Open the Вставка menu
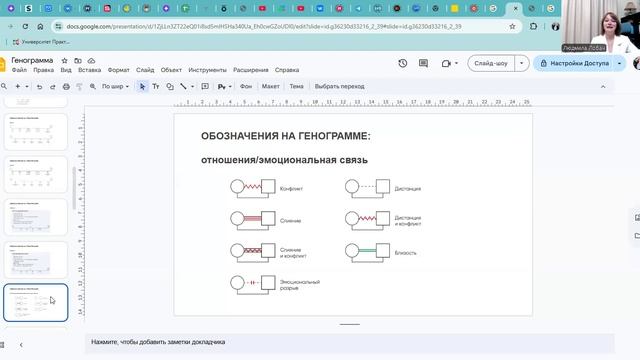Image resolution: width=640 pixels, height=360 pixels. 89,70
